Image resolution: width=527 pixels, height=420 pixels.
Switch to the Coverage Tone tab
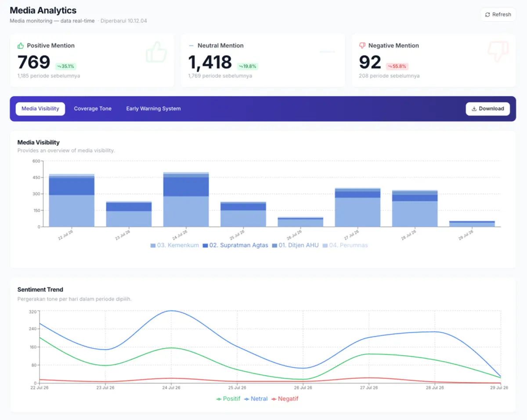93,109
